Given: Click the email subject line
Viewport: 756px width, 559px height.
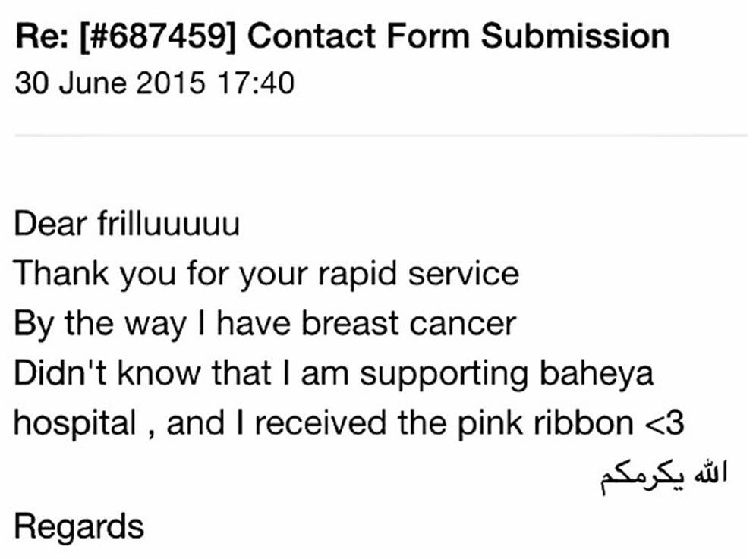Looking at the screenshot, I should pos(342,36).
